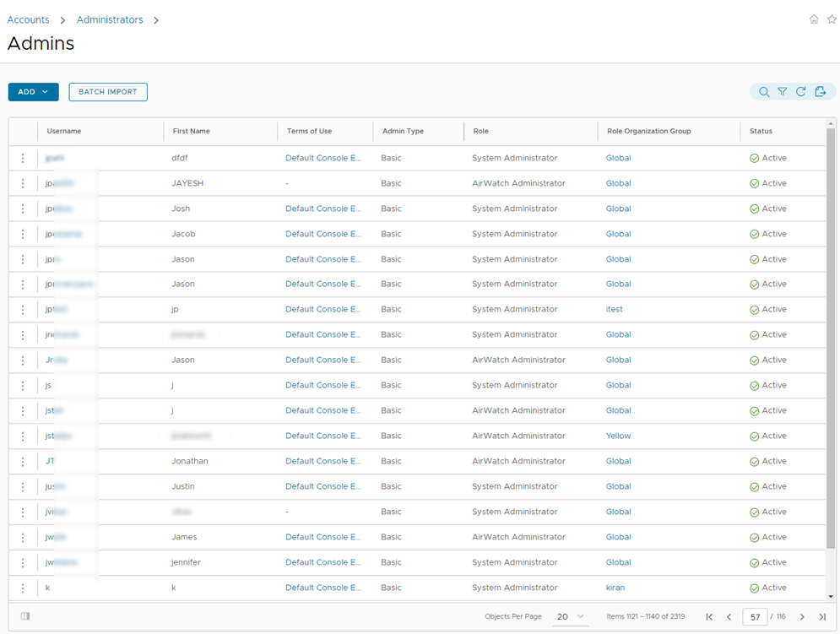Image resolution: width=840 pixels, height=634 pixels.
Task: Open row actions menu for JAYESH
Action: tap(23, 183)
